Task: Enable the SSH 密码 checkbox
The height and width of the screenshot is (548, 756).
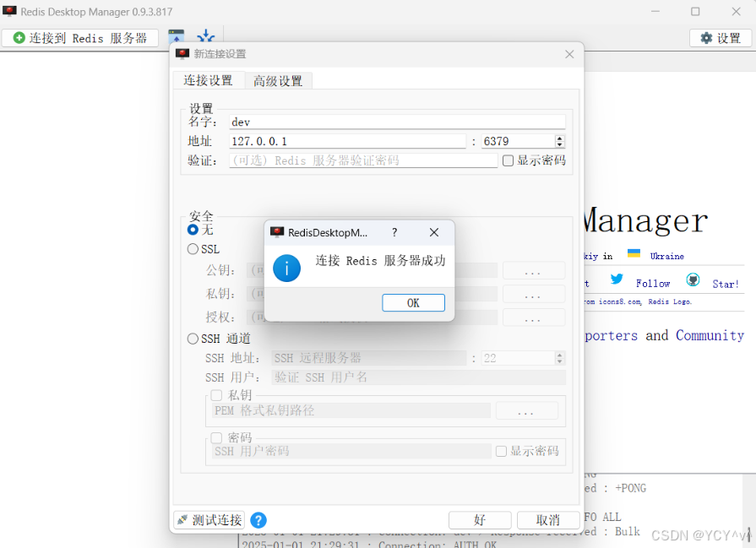Action: (216, 437)
